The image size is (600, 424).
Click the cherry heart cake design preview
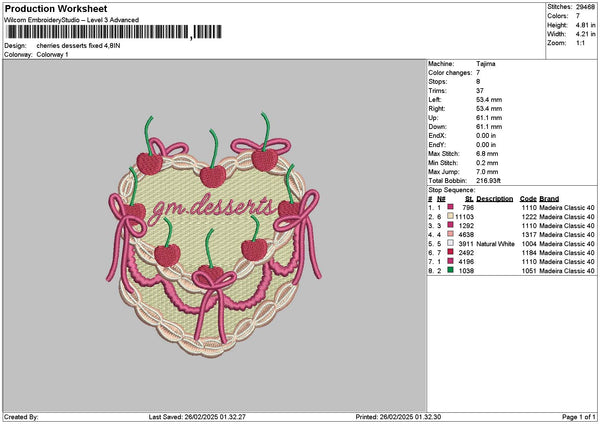213,240
